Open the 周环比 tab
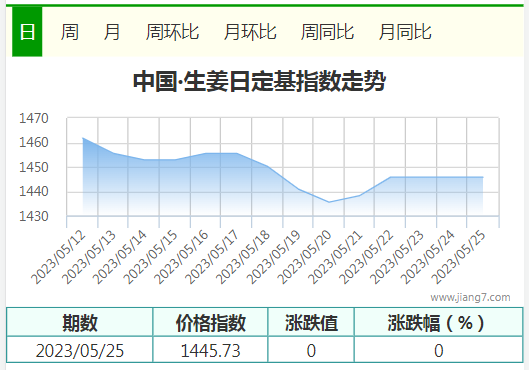Viewport: 529px width, 370px height. point(172,32)
